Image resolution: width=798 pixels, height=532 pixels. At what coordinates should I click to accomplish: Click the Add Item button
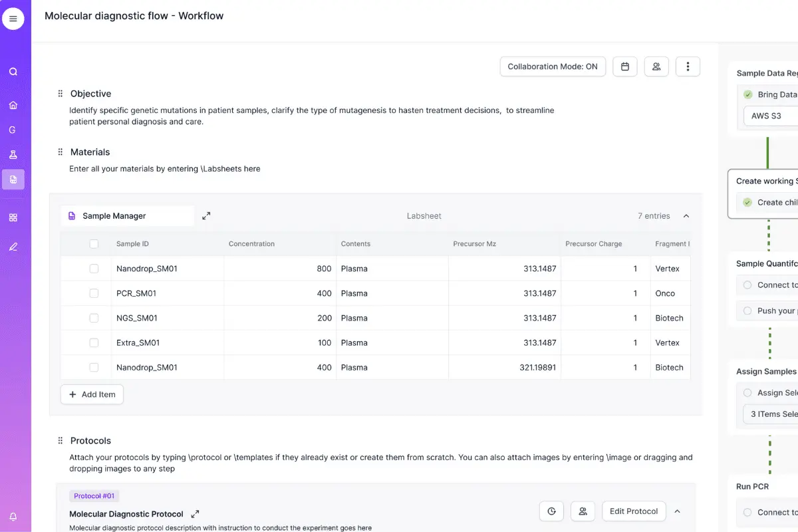[x=92, y=394]
